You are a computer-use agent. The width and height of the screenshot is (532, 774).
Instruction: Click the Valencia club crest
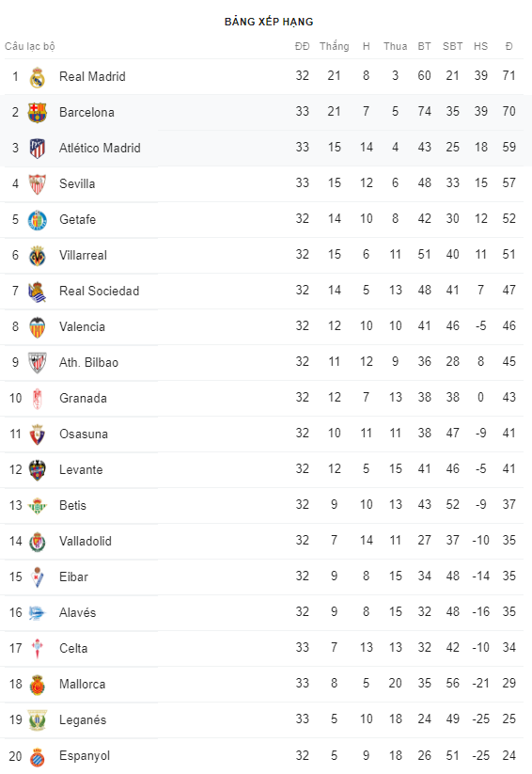[37, 327]
